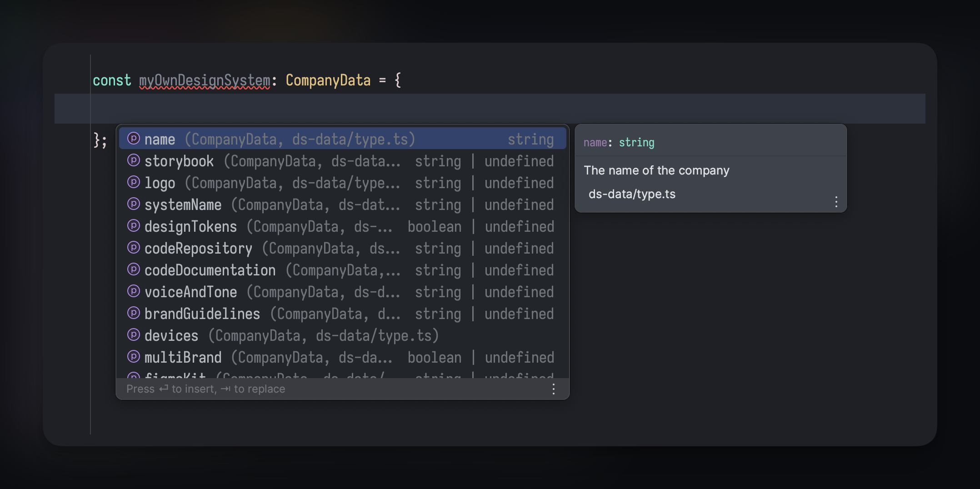Click property icon beside codeRepository
The image size is (980, 489).
point(133,247)
